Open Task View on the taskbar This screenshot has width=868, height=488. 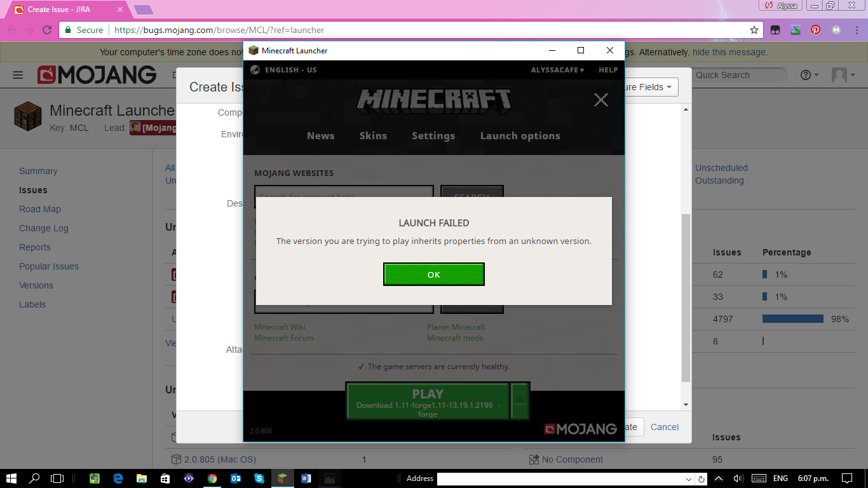[57, 478]
